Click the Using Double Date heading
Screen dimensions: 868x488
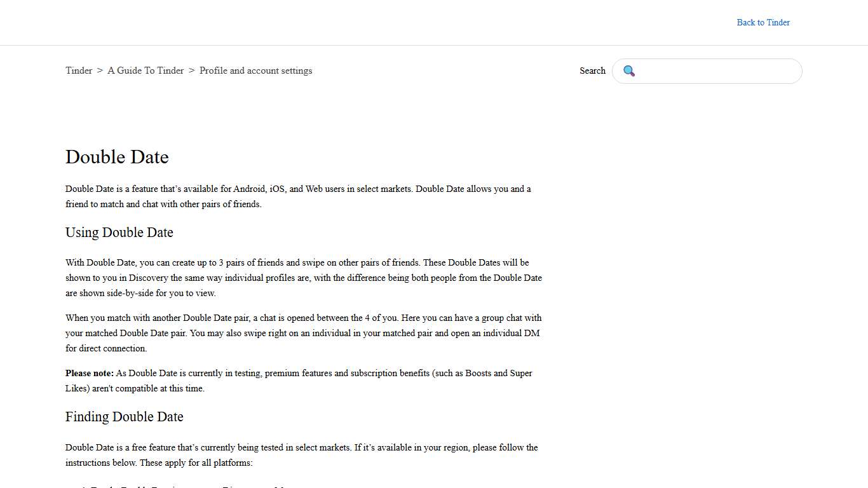(x=119, y=233)
